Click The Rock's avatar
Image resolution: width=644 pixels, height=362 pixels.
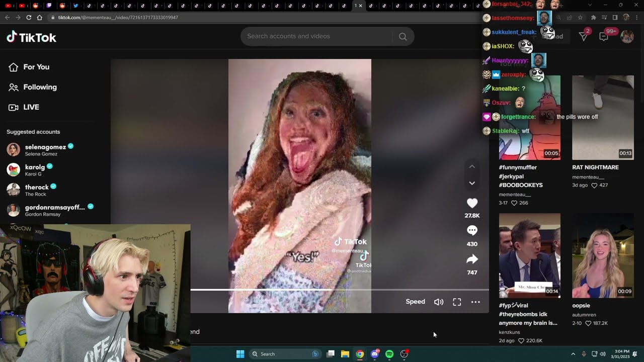[14, 190]
